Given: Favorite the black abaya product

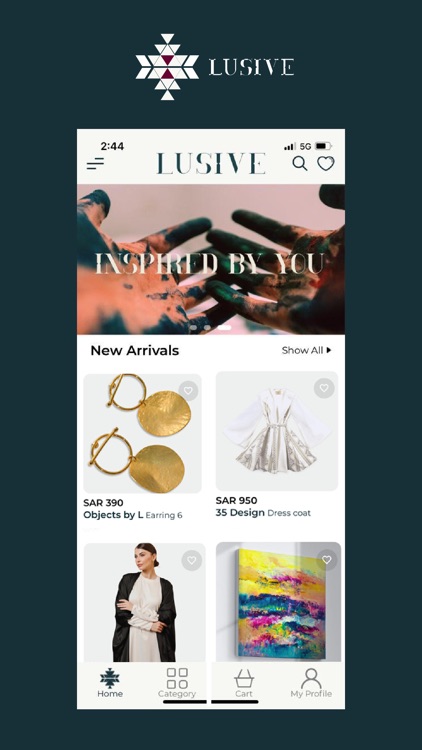Looking at the screenshot, I should click(191, 560).
